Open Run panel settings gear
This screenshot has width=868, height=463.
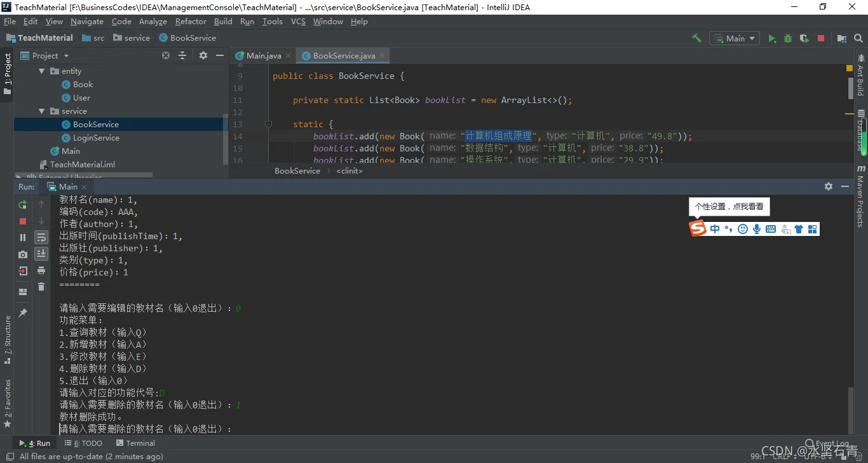tap(829, 186)
